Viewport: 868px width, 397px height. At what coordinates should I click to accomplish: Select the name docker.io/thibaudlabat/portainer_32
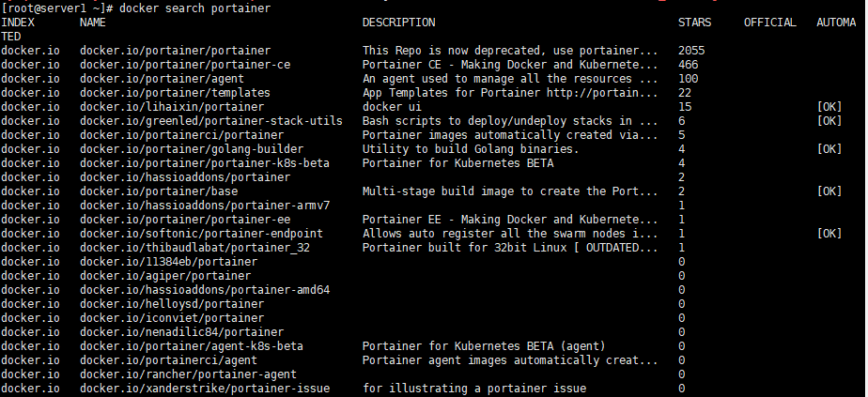pos(194,249)
